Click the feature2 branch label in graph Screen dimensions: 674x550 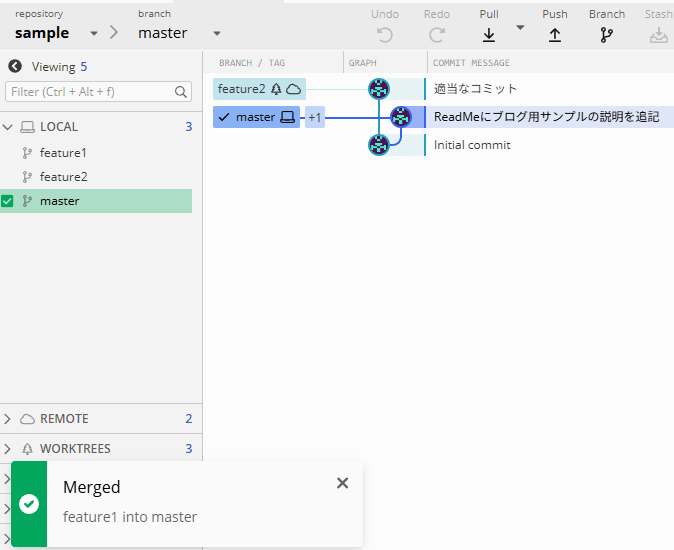[x=259, y=89]
